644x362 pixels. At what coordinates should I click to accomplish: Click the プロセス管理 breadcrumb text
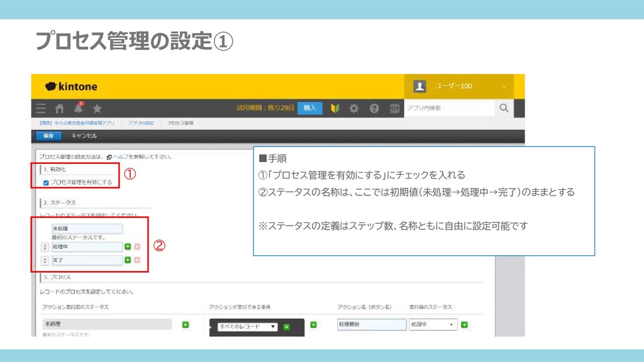[180, 123]
